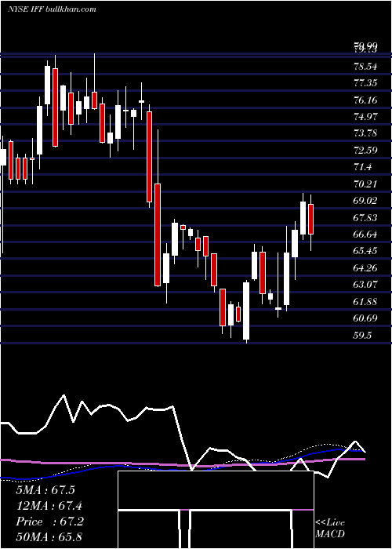Select the 69.02 price axis label
This screenshot has height=549, width=392.
click(x=365, y=201)
